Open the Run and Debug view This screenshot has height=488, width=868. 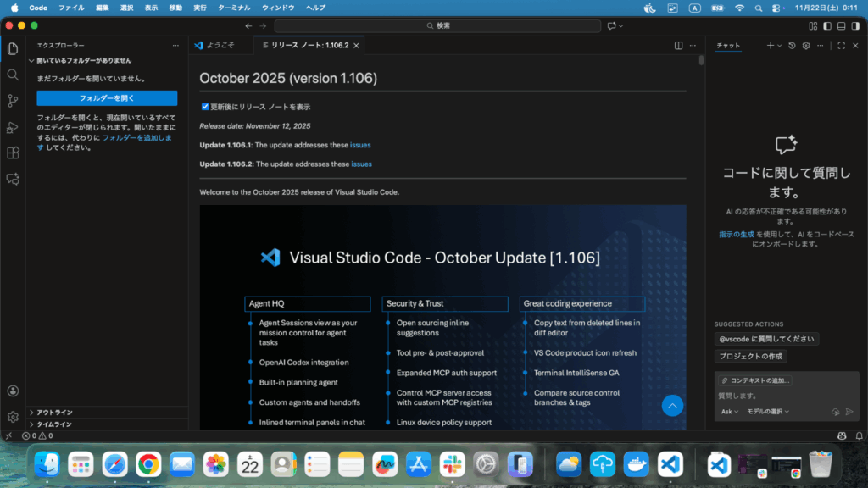13,127
